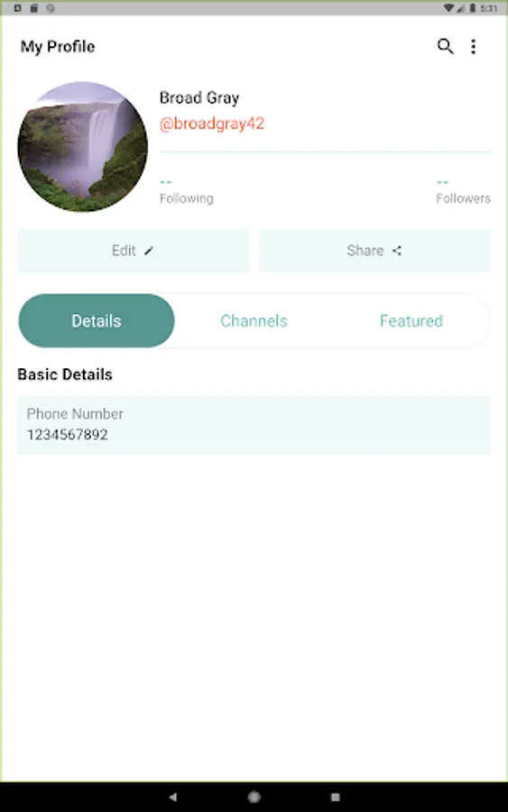Tap the Android back navigation button
508x812 pixels.
coord(172,797)
